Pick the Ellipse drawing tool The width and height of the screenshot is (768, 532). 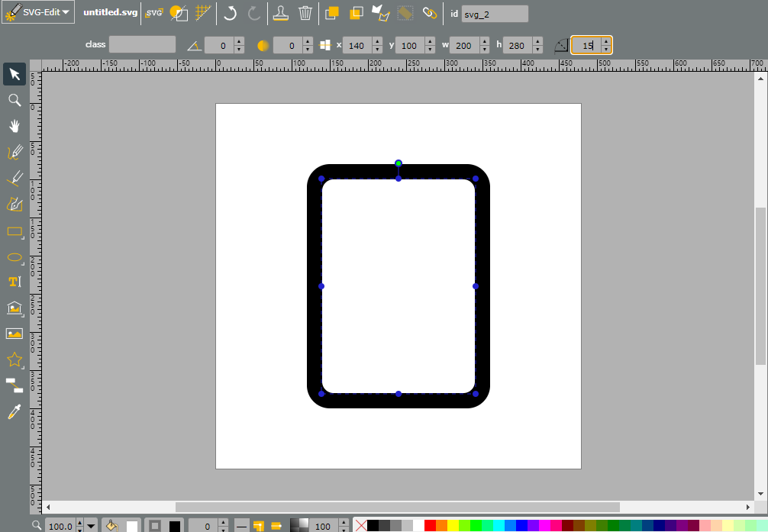15,257
